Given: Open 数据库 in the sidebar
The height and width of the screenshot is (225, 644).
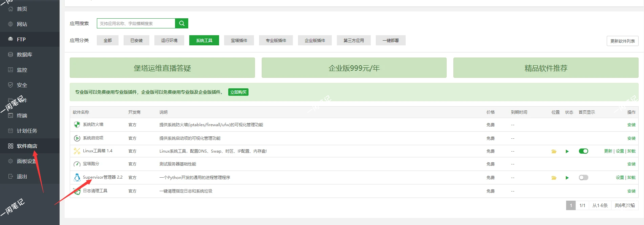Looking at the screenshot, I should (x=24, y=54).
